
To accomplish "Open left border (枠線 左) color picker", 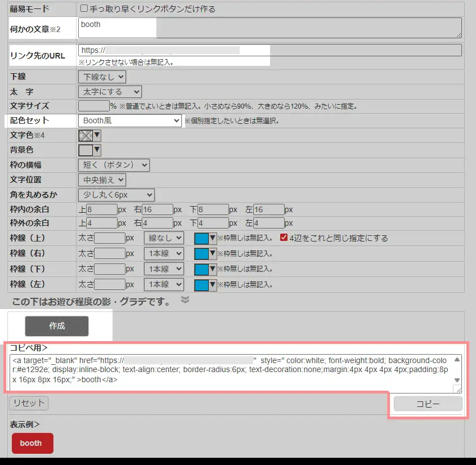I will click(205, 284).
